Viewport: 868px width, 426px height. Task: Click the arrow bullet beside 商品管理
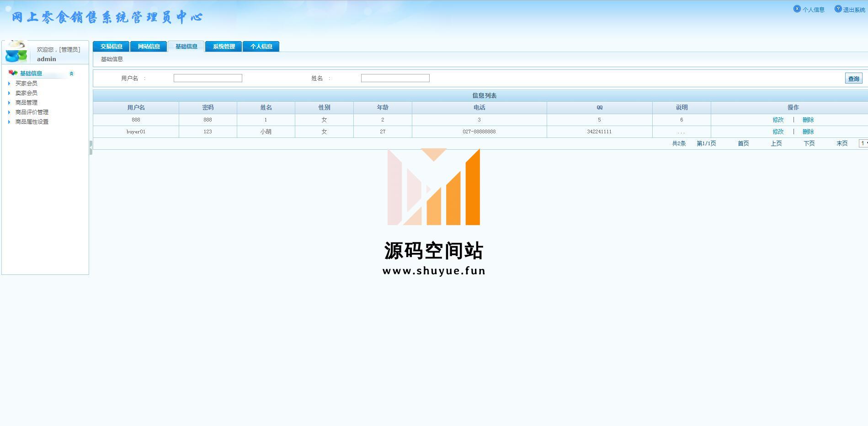click(9, 103)
